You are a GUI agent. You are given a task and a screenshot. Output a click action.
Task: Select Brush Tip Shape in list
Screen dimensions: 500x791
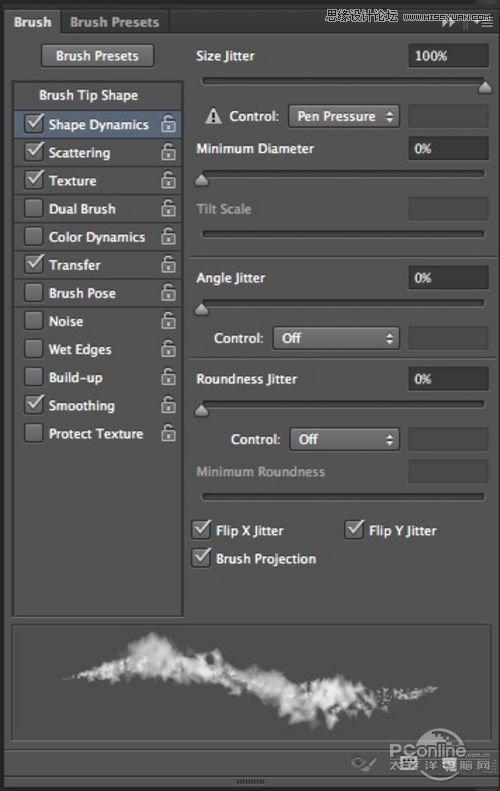98,95
